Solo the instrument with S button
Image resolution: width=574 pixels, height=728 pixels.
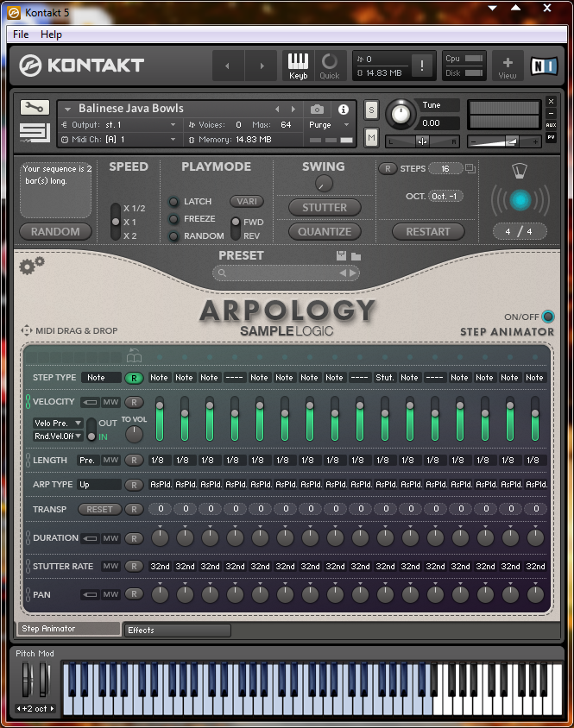(371, 110)
